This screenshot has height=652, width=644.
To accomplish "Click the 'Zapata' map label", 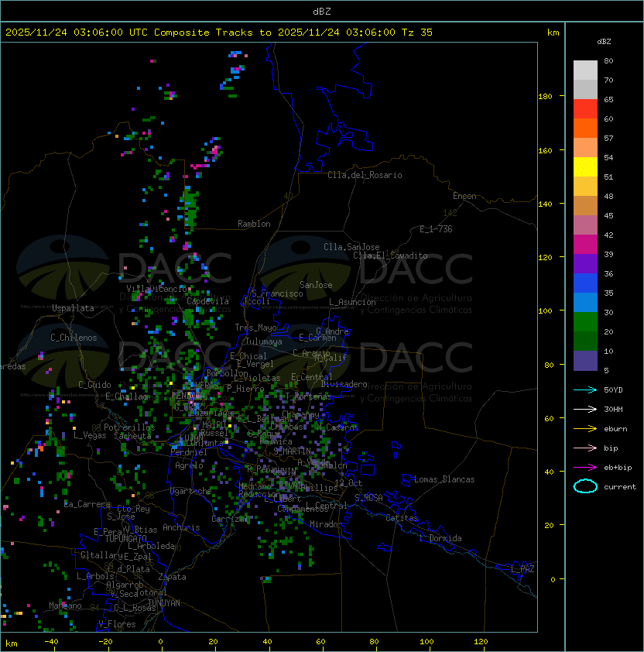I will (172, 577).
